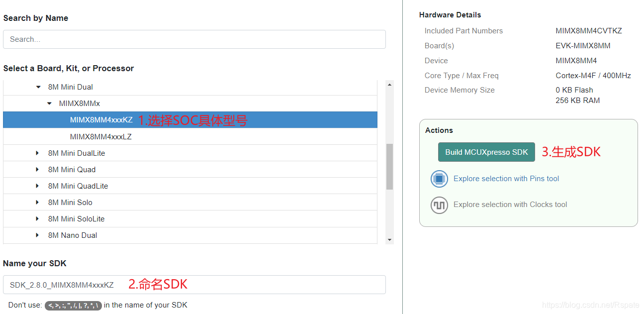Expand the 8M Mini DualLite node
644x314 pixels.
[37, 153]
